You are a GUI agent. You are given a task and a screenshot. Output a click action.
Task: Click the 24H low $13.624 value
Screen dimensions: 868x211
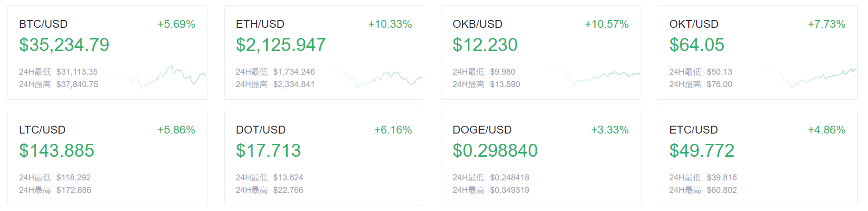coord(288,178)
